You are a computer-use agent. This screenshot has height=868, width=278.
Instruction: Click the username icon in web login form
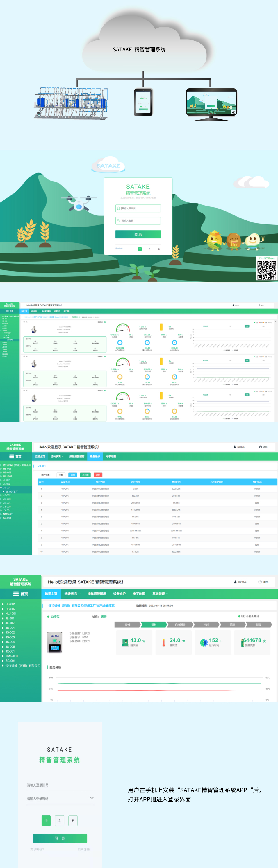[118, 208]
